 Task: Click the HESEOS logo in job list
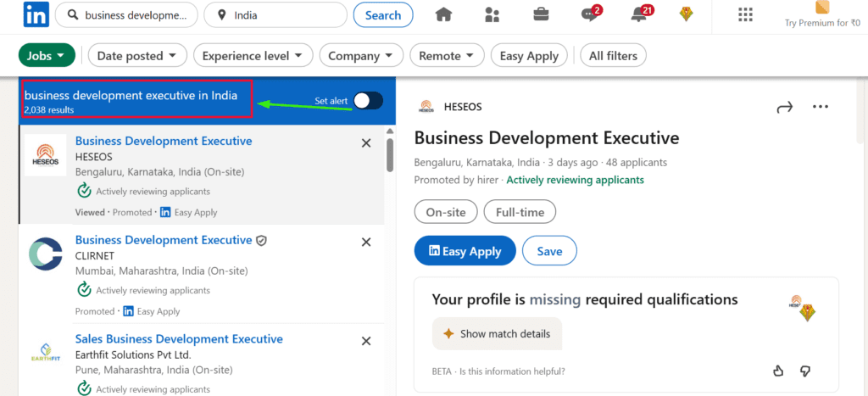tap(46, 155)
